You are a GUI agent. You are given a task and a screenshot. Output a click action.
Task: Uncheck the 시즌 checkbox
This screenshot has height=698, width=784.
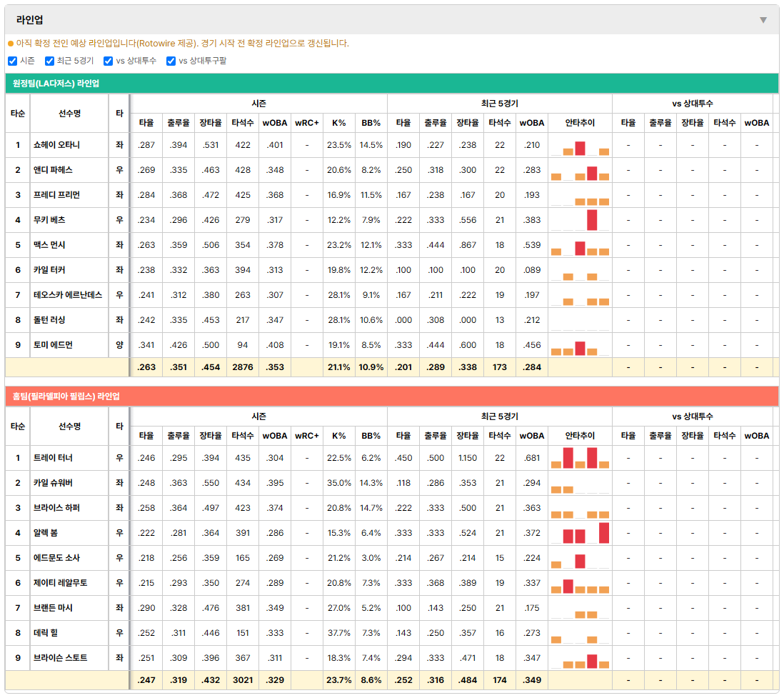click(x=13, y=61)
